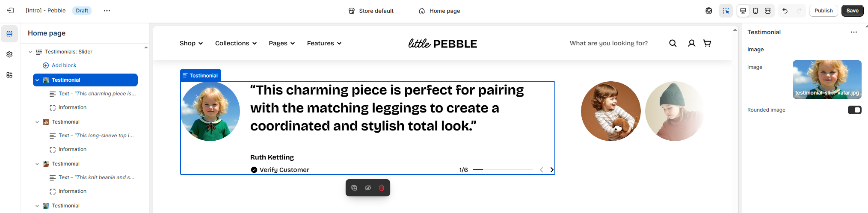Open the Shop dropdown menu
Viewport: 868px width, 213px height.
[x=191, y=43]
